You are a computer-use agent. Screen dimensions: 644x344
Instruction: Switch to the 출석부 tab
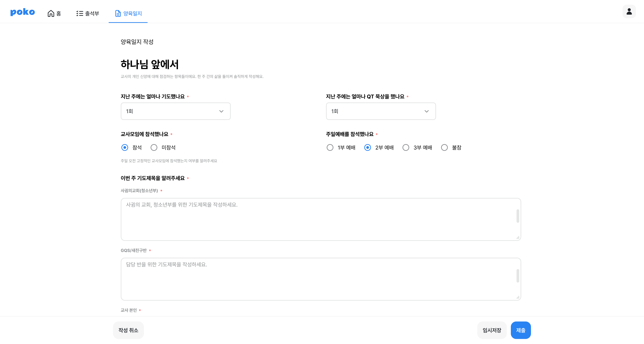[x=92, y=13]
